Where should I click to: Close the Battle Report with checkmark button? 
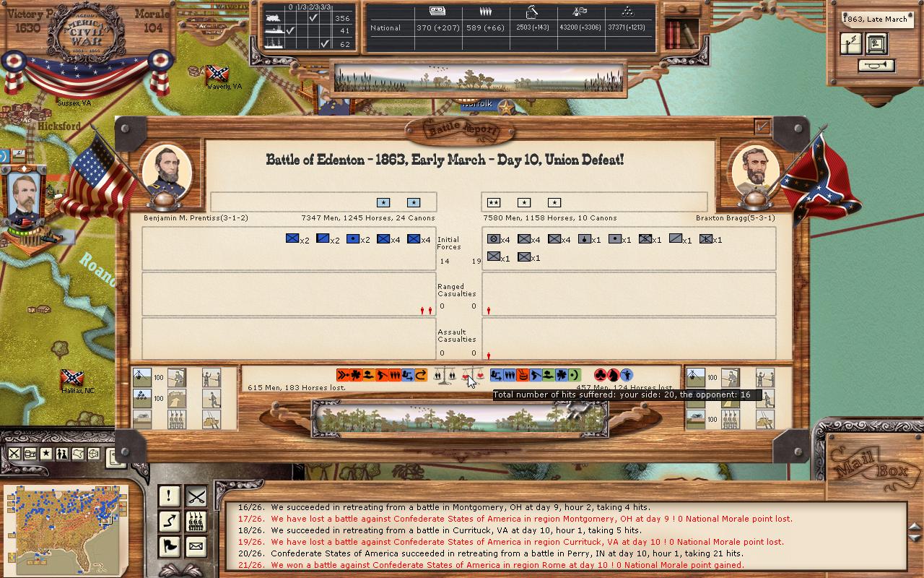[762, 128]
